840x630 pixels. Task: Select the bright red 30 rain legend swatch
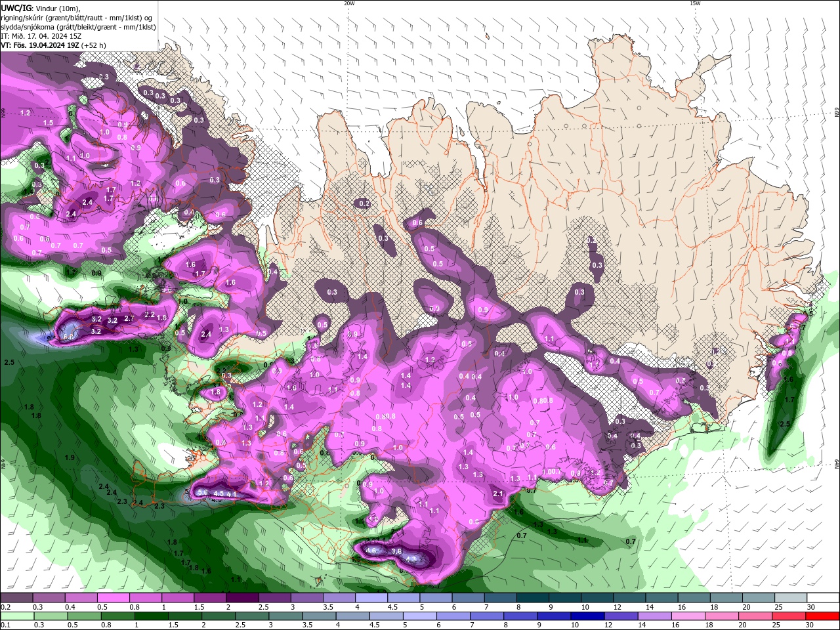tap(823, 616)
